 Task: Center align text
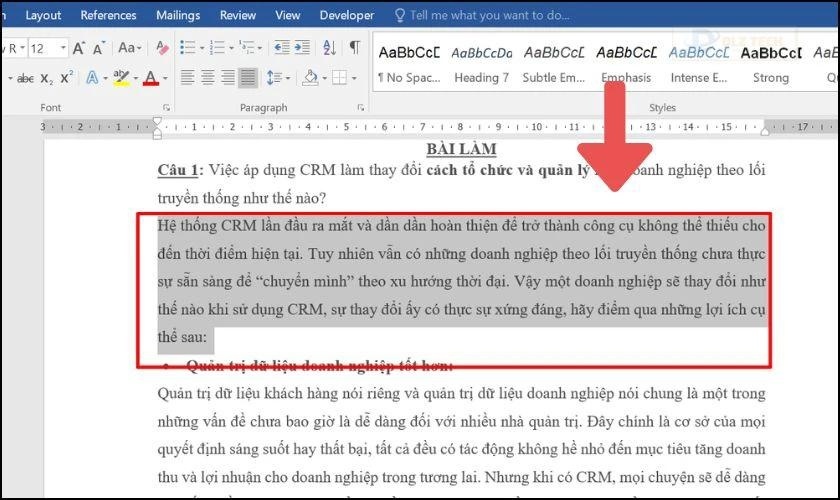[207, 78]
